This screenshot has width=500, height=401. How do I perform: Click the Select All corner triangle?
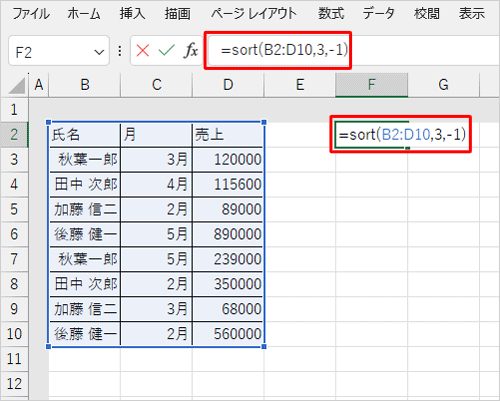pyautogui.click(x=17, y=86)
